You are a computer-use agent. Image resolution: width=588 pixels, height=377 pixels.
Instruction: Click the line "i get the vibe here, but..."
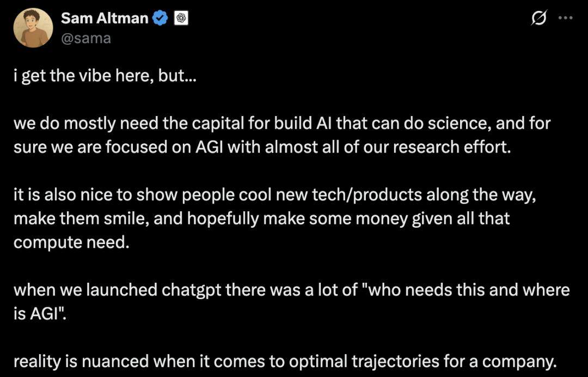pos(104,75)
